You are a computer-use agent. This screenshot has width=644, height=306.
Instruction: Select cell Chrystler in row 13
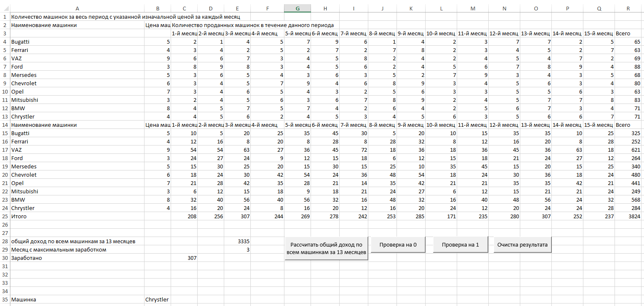77,116
